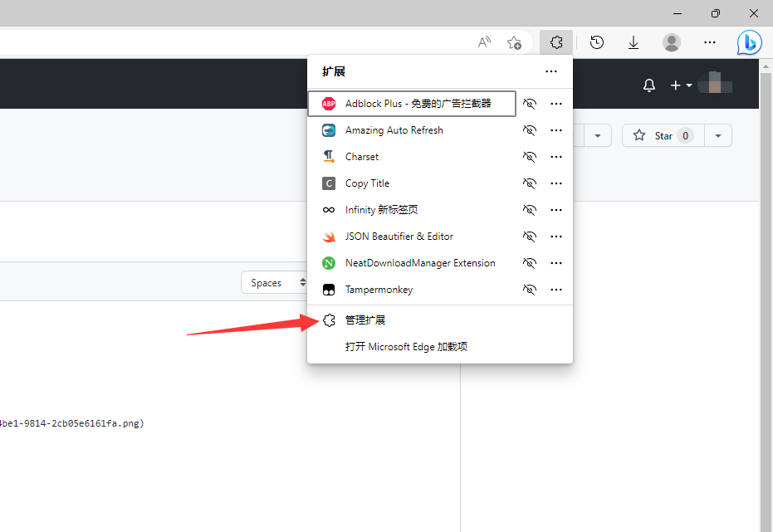The width and height of the screenshot is (773, 532).
Task: Click the Copy Title extension icon
Action: coord(329,183)
